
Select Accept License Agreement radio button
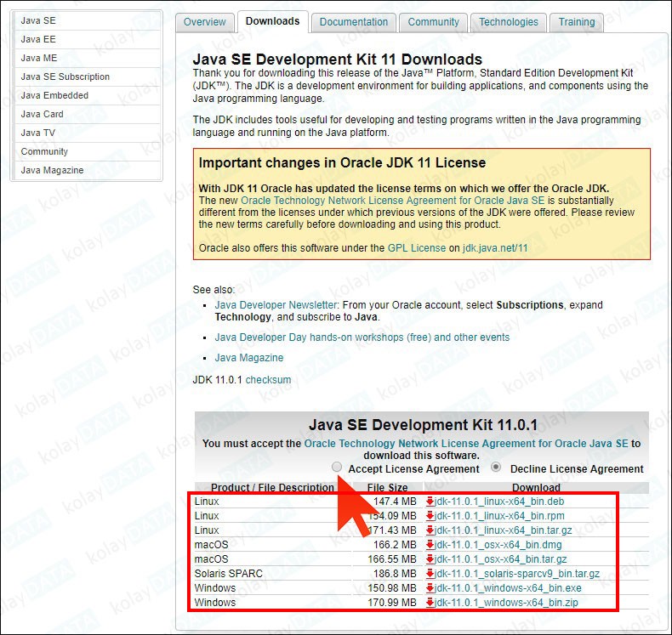click(338, 468)
